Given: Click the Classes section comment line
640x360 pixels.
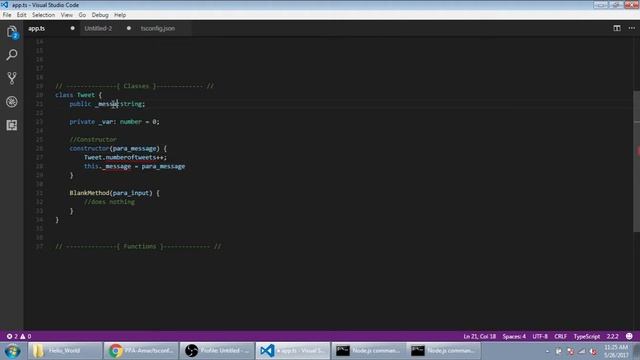Looking at the screenshot, I should point(134,86).
